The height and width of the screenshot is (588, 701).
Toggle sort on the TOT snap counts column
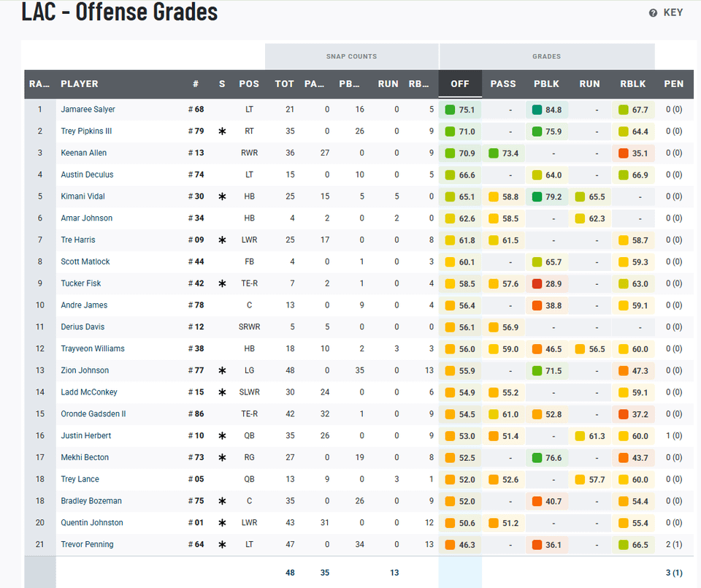coord(284,83)
